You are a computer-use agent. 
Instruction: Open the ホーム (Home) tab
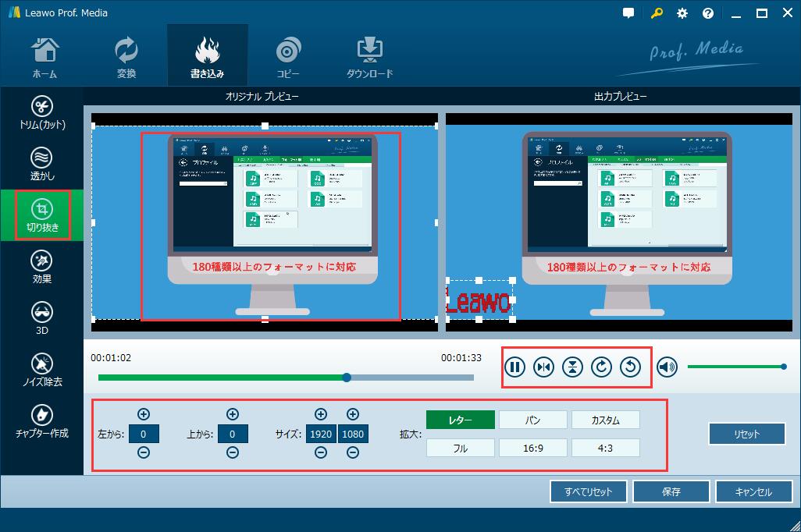coord(45,57)
